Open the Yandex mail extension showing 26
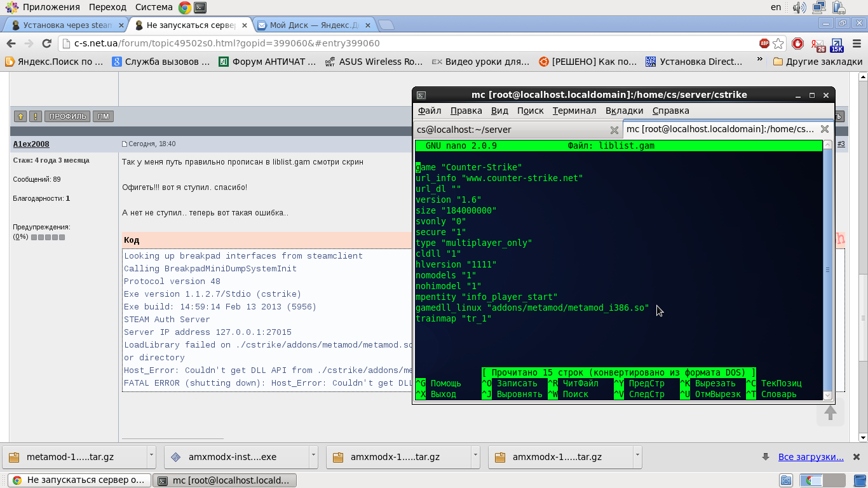868x488 pixels. click(x=818, y=44)
